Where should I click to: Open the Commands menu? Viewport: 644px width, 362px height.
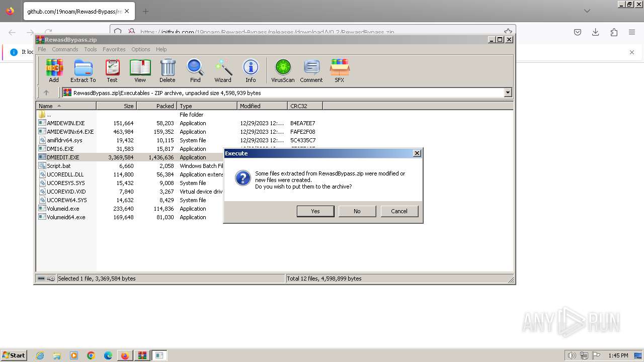click(65, 49)
